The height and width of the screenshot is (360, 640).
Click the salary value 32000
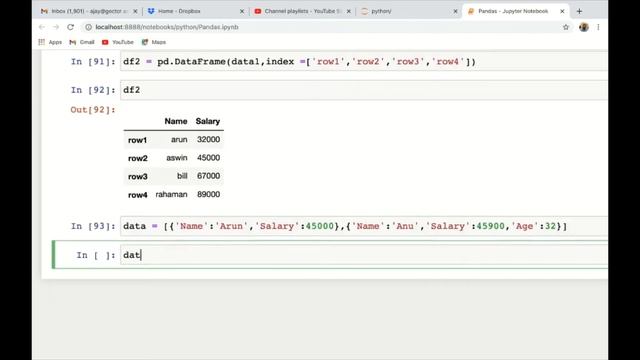[x=208, y=140]
